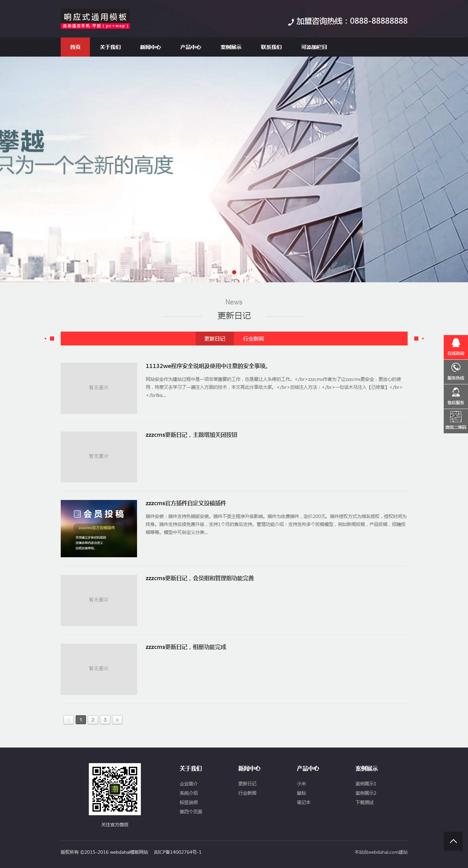This screenshot has width=468, height=868.
Task: Show the 微信二维码 sidebar QR icon
Action: pos(456,421)
